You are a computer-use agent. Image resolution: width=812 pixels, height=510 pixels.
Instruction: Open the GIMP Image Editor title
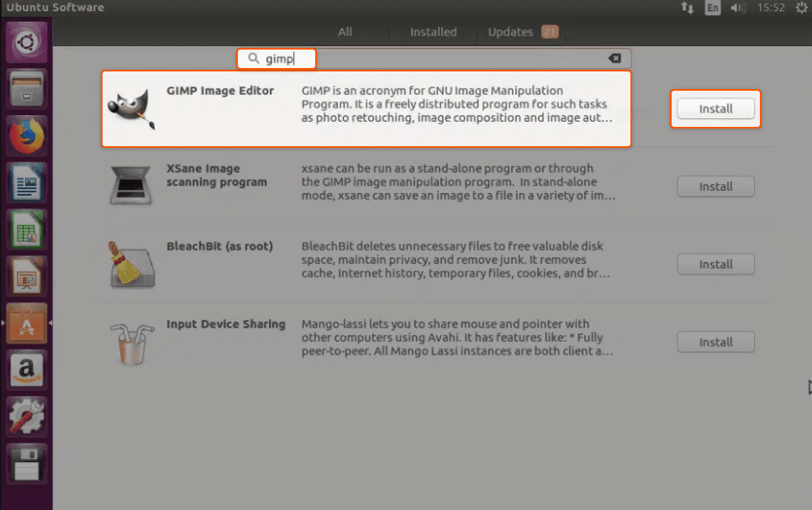click(220, 91)
